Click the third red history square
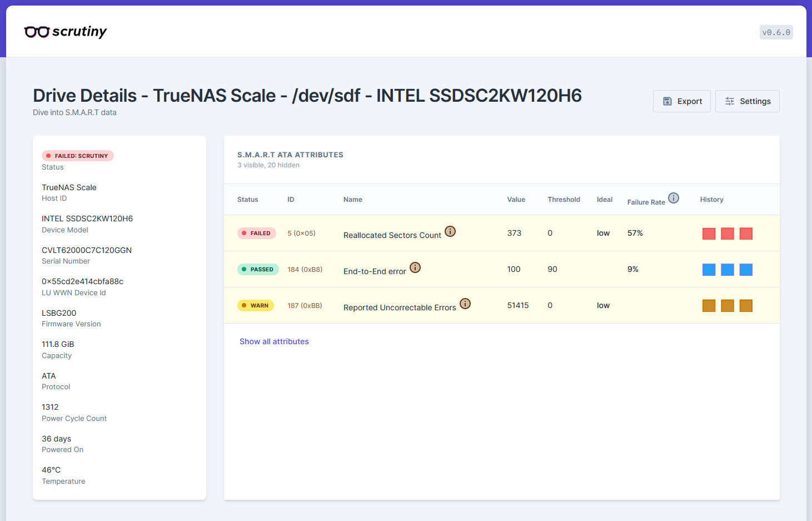The image size is (812, 521). tap(746, 234)
